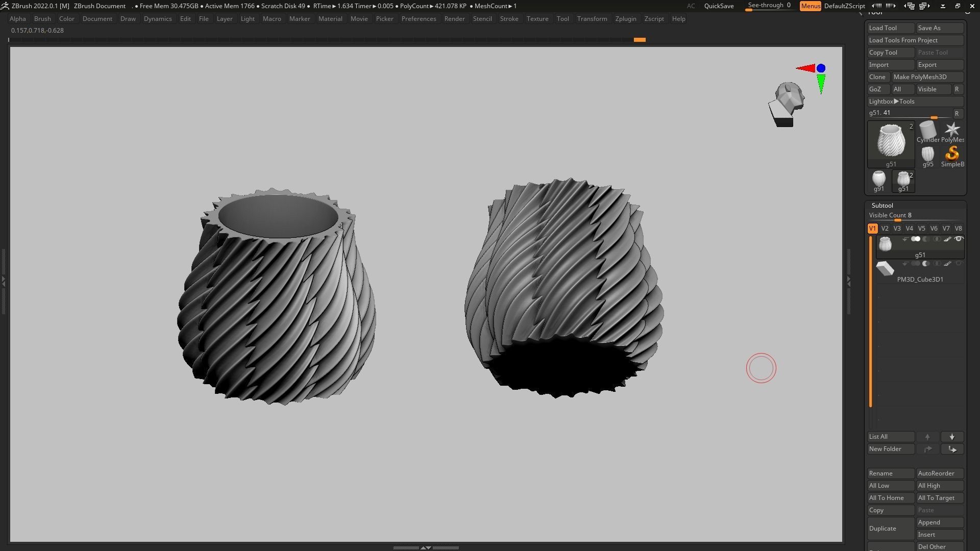980x551 pixels.
Task: Set PM3D_Cube3D1 to union boolean mode
Action: click(916, 264)
